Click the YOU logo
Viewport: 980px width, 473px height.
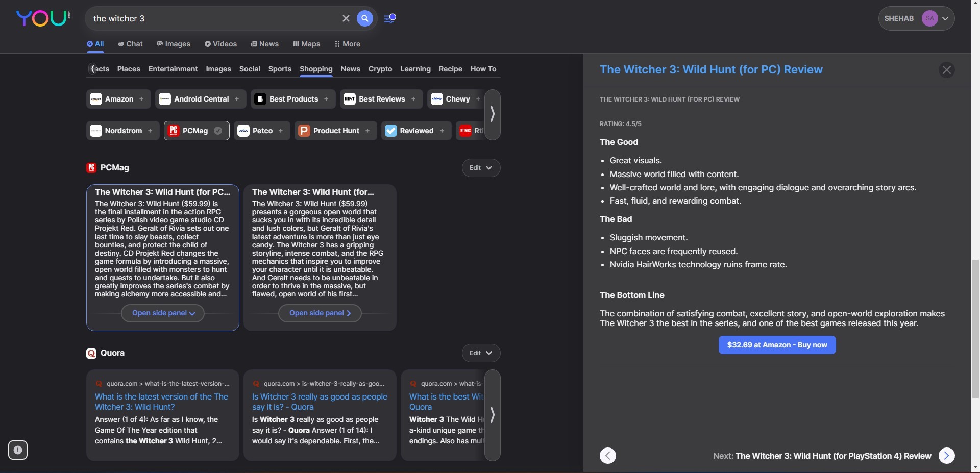point(43,18)
